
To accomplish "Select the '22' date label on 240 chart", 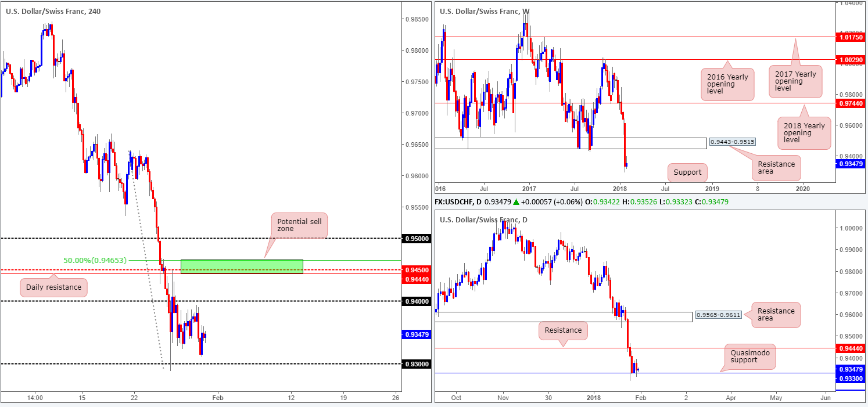I will 134,398.
